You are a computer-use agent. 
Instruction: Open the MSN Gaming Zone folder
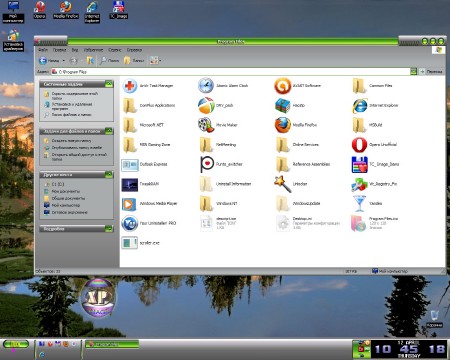tap(129, 145)
